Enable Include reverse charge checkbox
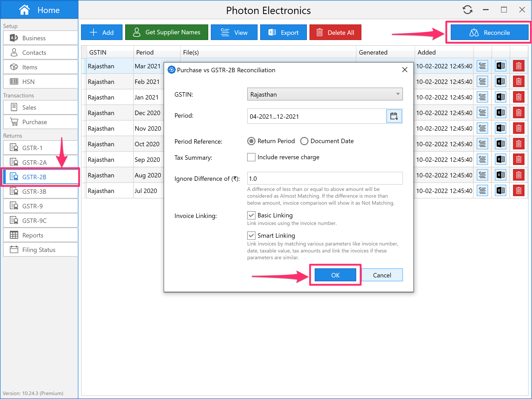The width and height of the screenshot is (532, 399). (x=251, y=157)
